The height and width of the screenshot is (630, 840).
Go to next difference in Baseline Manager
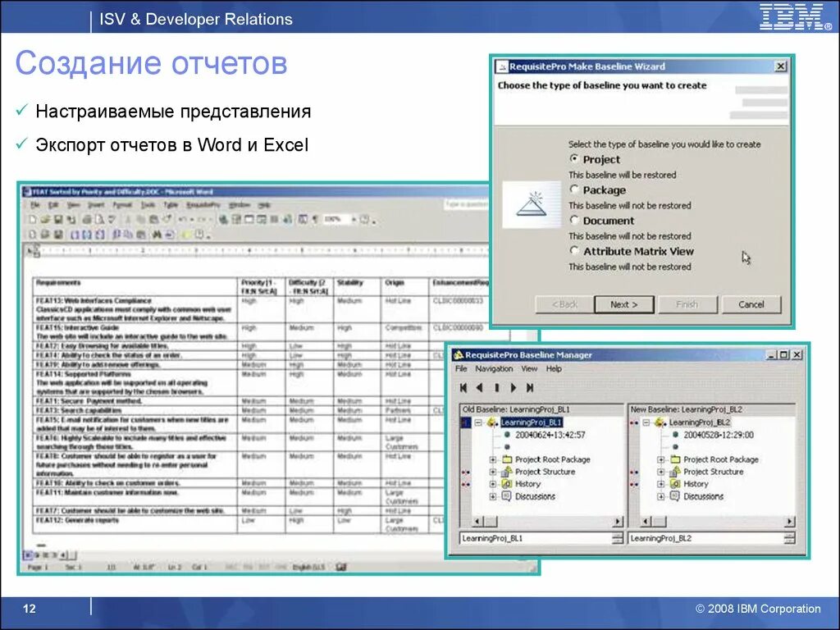point(514,387)
